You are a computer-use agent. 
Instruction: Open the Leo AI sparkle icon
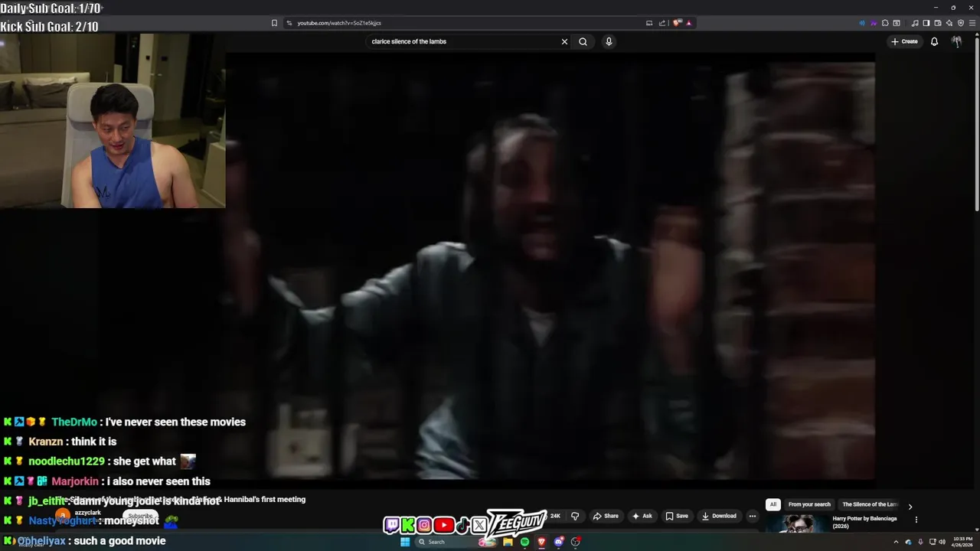pyautogui.click(x=949, y=23)
